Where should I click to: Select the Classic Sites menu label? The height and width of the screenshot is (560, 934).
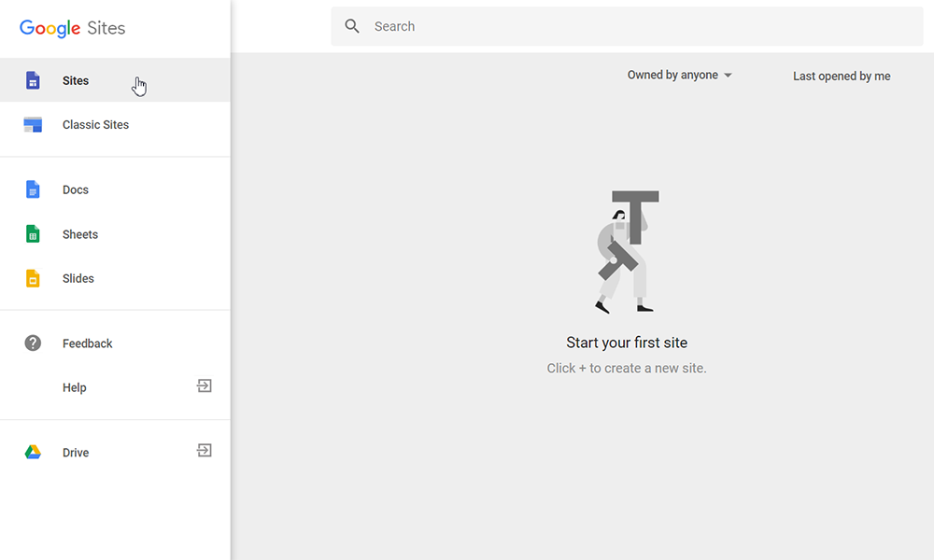(95, 125)
